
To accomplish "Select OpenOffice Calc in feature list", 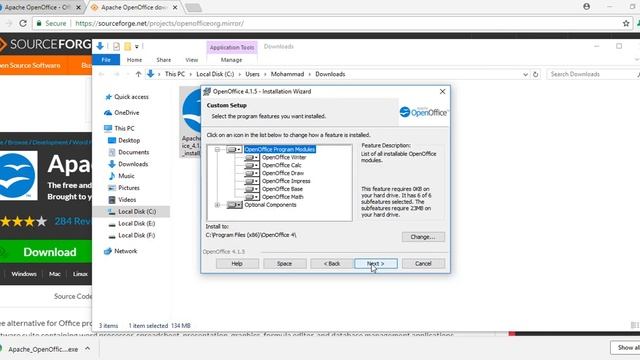I will click(282, 165).
